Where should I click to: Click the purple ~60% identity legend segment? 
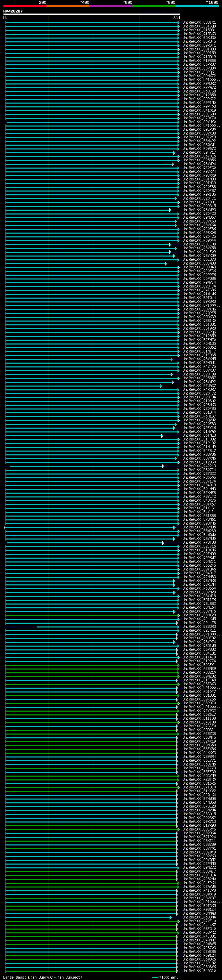point(111,6)
